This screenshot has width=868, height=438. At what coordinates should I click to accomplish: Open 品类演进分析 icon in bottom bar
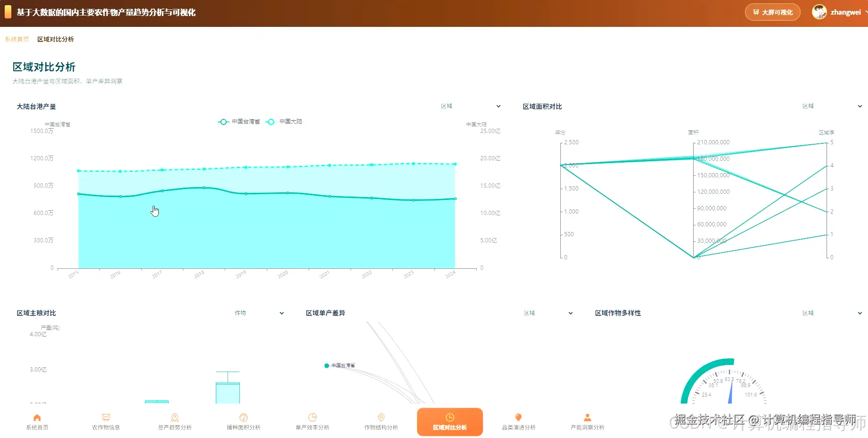(518, 418)
